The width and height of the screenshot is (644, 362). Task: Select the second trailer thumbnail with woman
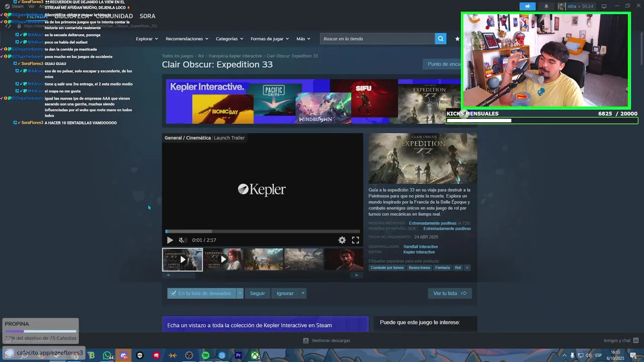click(223, 259)
